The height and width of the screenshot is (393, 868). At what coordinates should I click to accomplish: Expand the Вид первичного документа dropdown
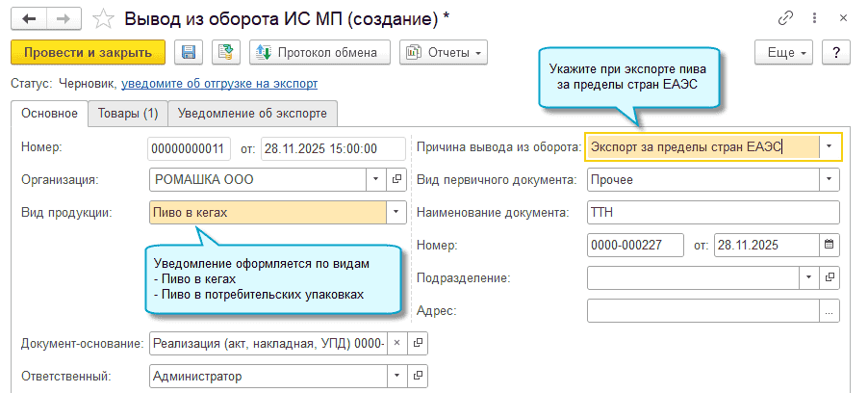tap(830, 179)
